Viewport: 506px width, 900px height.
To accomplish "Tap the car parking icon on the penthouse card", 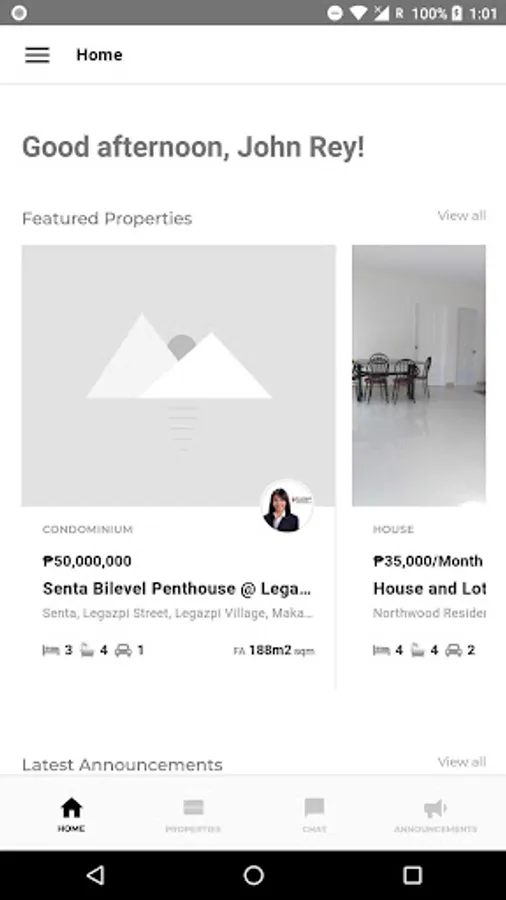I will (x=123, y=650).
